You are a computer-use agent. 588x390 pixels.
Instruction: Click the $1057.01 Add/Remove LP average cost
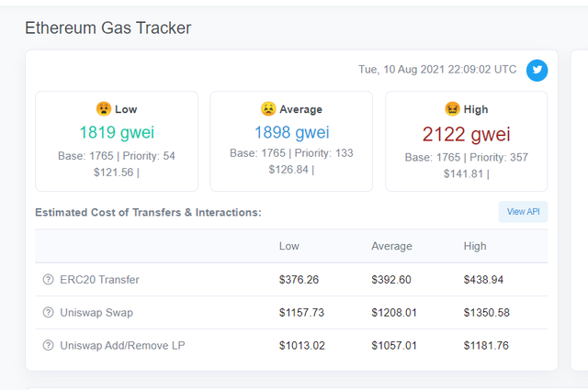coord(394,345)
